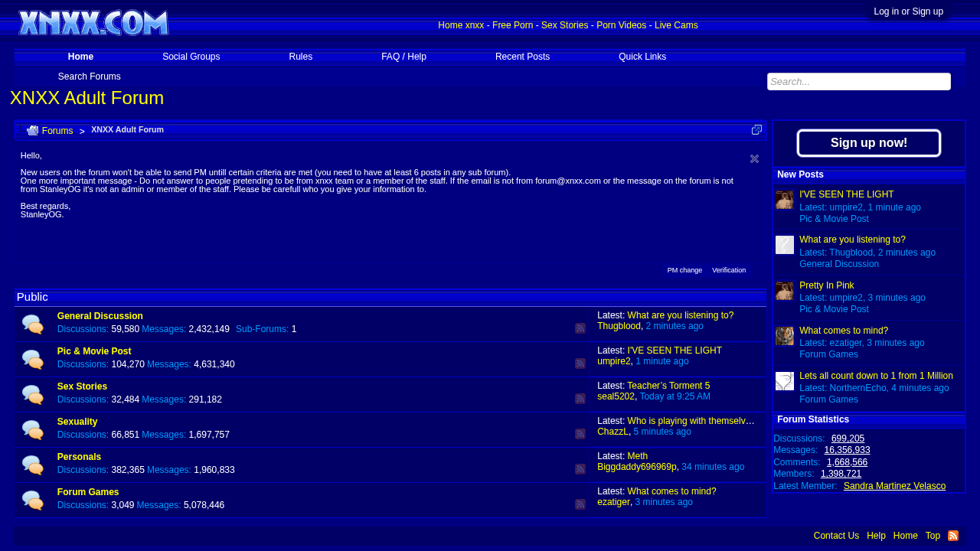The height and width of the screenshot is (551, 980).
Task: Click the Pic & Movie Post forum bubble icon
Action: (32, 360)
